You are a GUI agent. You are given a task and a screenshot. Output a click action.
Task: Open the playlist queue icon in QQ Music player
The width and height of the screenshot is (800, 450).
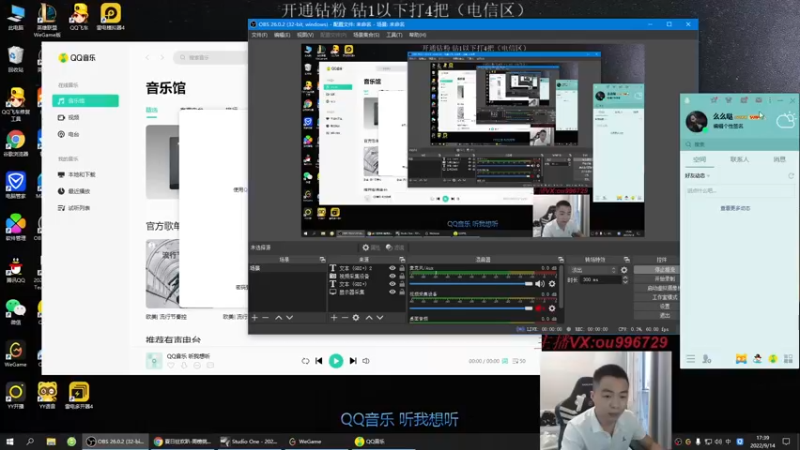coord(519,361)
